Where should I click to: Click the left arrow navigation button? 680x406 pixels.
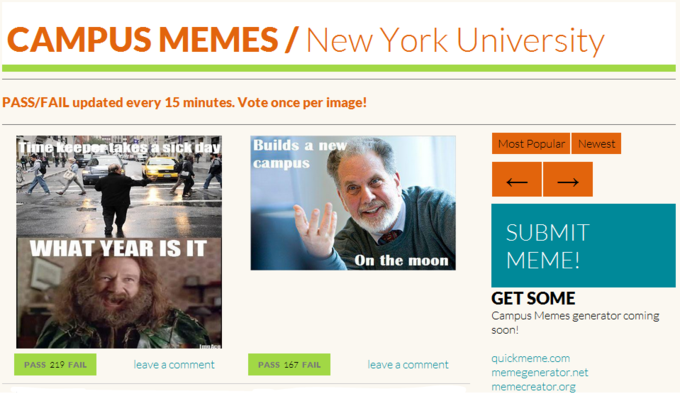517,180
